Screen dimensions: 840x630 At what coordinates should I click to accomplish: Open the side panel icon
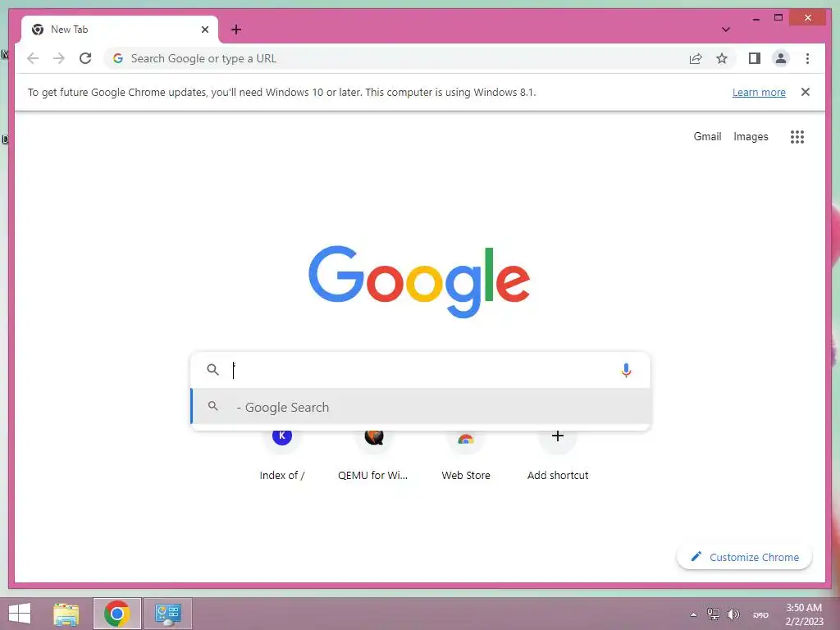point(755,58)
